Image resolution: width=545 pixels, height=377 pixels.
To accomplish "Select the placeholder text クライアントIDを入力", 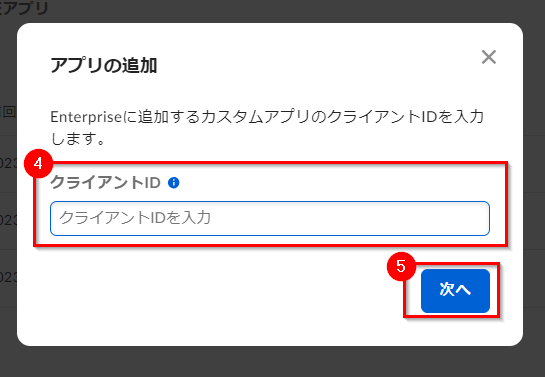I will pyautogui.click(x=135, y=218).
